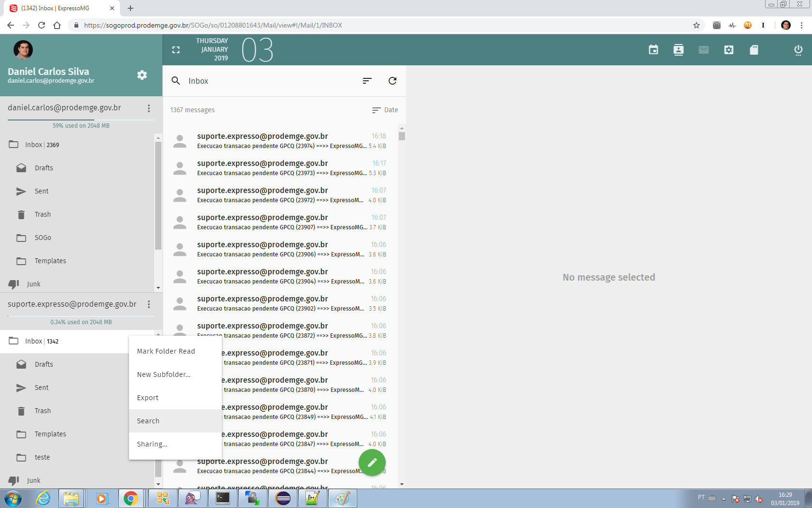The width and height of the screenshot is (812, 508).
Task: Click the power logout icon
Action: pyautogui.click(x=798, y=50)
